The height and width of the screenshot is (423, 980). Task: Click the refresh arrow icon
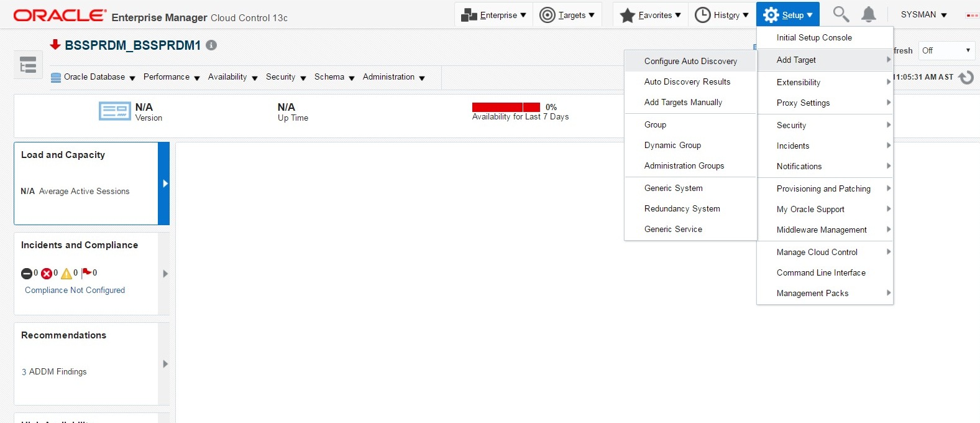pyautogui.click(x=966, y=77)
